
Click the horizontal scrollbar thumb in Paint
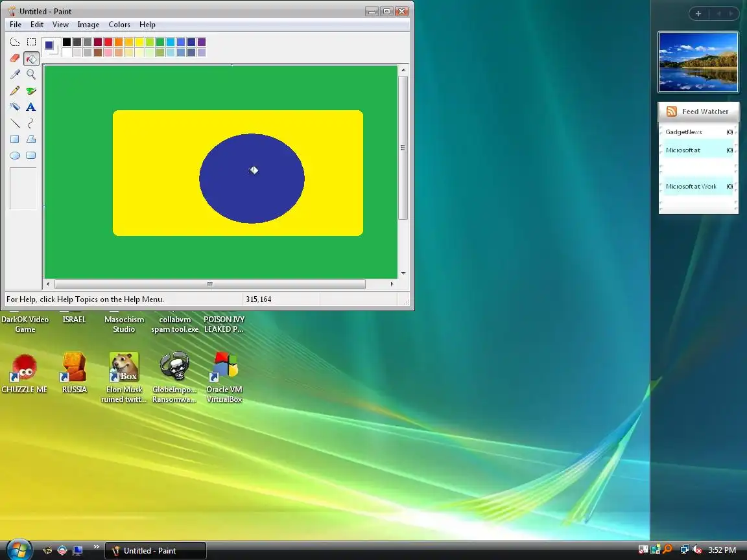210,284
